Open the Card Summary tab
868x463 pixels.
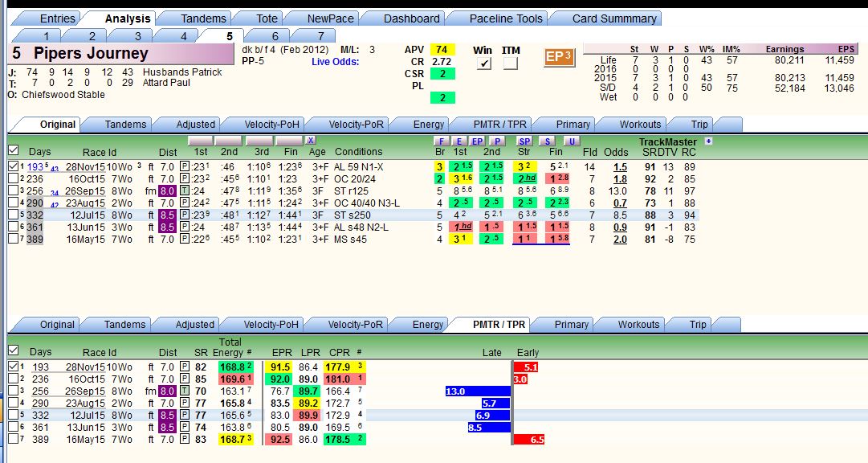(x=614, y=18)
